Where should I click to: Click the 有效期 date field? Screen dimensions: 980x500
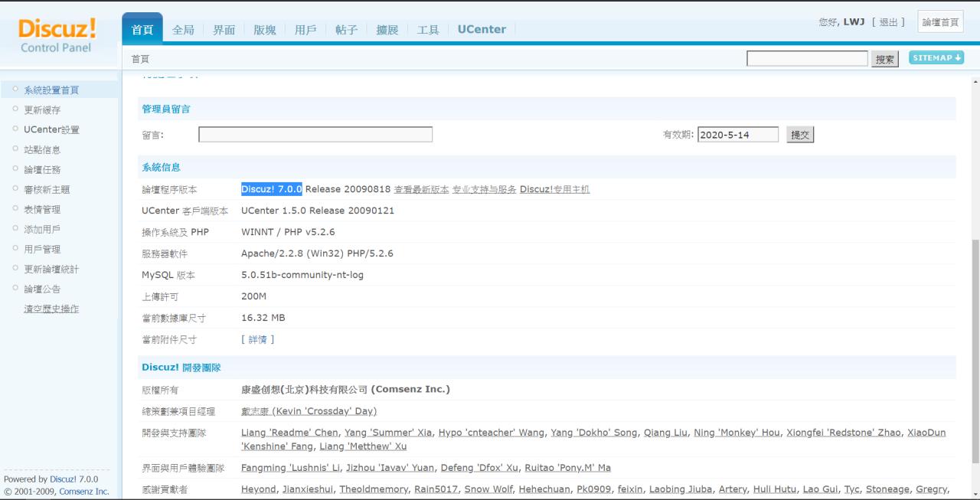738,135
